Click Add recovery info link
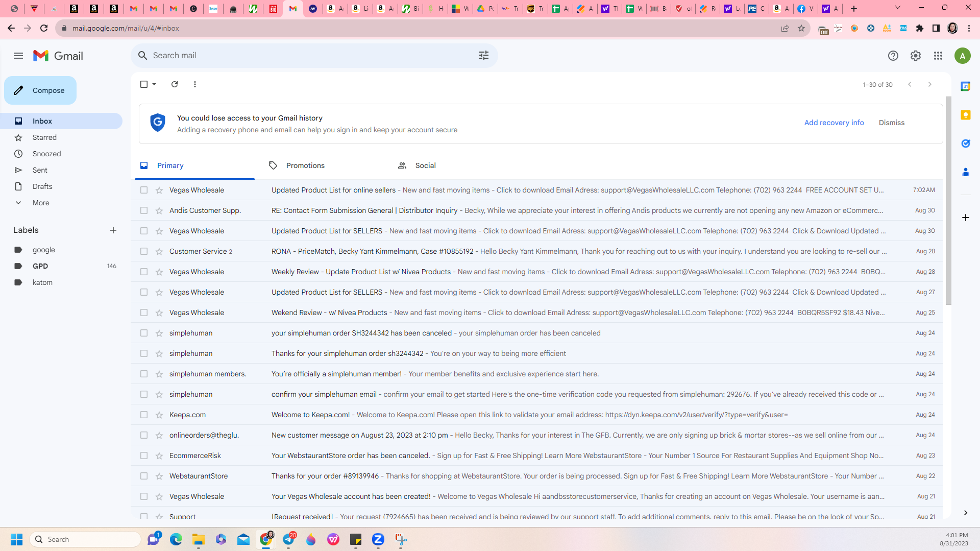This screenshot has width=980, height=551. (x=834, y=123)
